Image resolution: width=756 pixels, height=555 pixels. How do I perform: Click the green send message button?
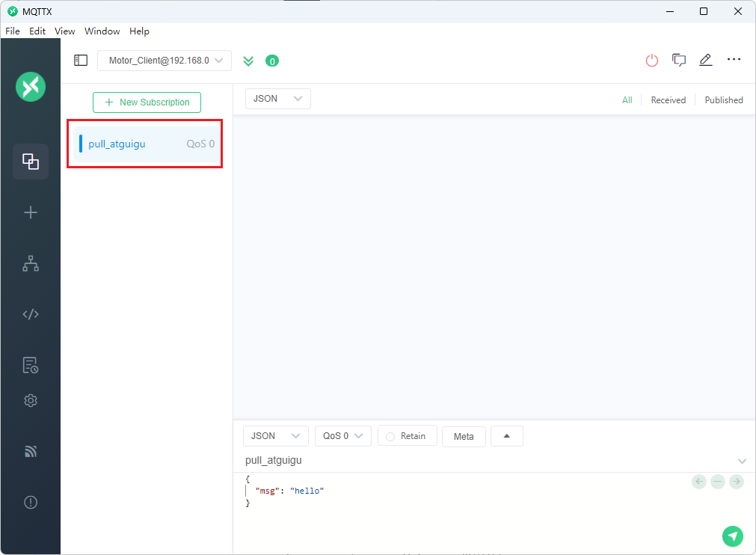tap(732, 536)
